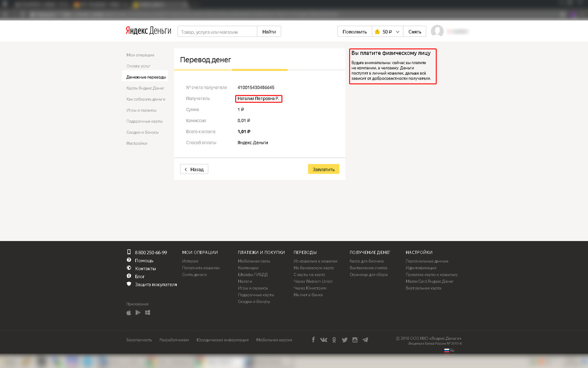Viewport: 588px width, 368px height.
Task: Open the Google Play app link
Action: pos(138,312)
